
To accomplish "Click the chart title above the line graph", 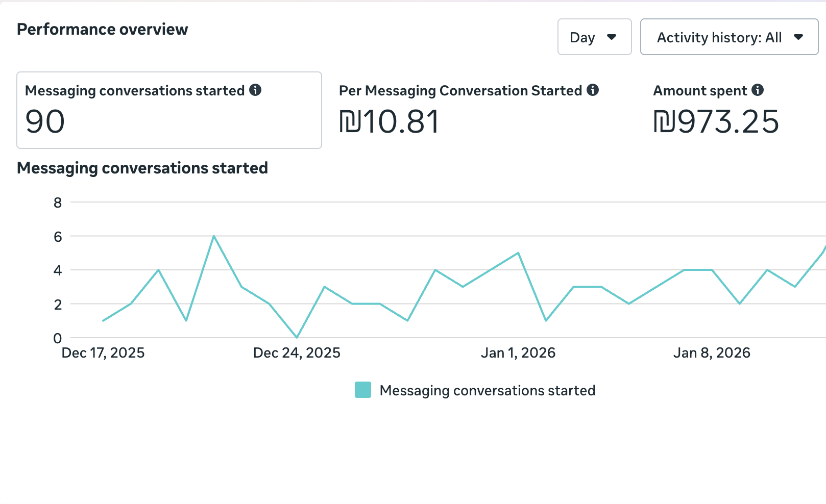I will pyautogui.click(x=142, y=168).
